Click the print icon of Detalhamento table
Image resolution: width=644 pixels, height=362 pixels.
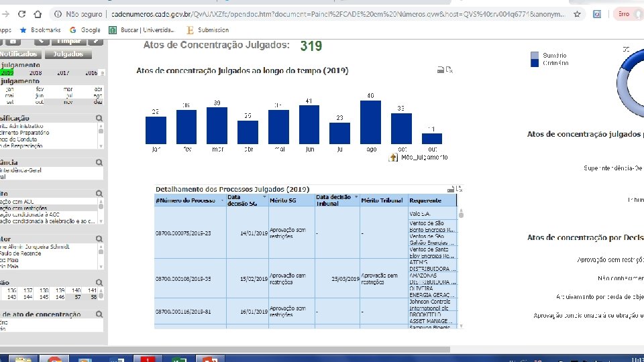451,189
